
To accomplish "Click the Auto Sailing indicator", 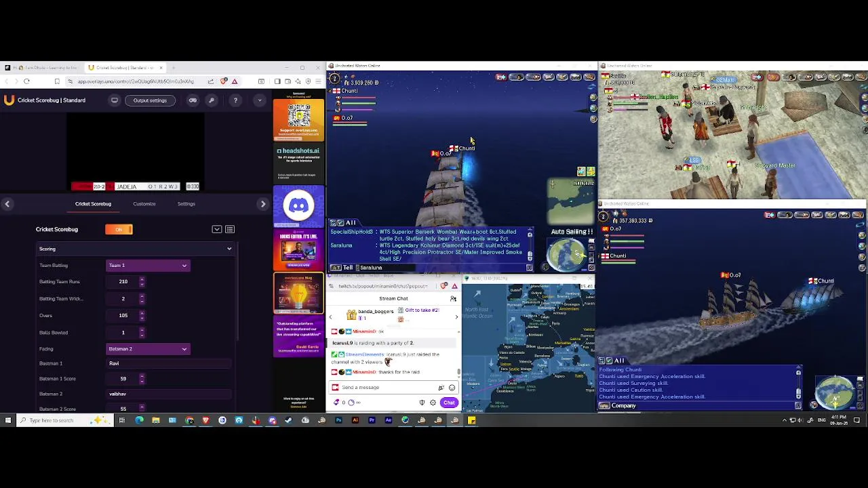I will 572,232.
